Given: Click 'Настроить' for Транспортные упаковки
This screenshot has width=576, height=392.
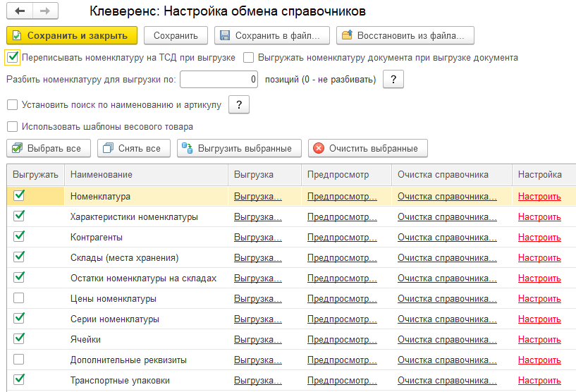Looking at the screenshot, I should [x=539, y=381].
